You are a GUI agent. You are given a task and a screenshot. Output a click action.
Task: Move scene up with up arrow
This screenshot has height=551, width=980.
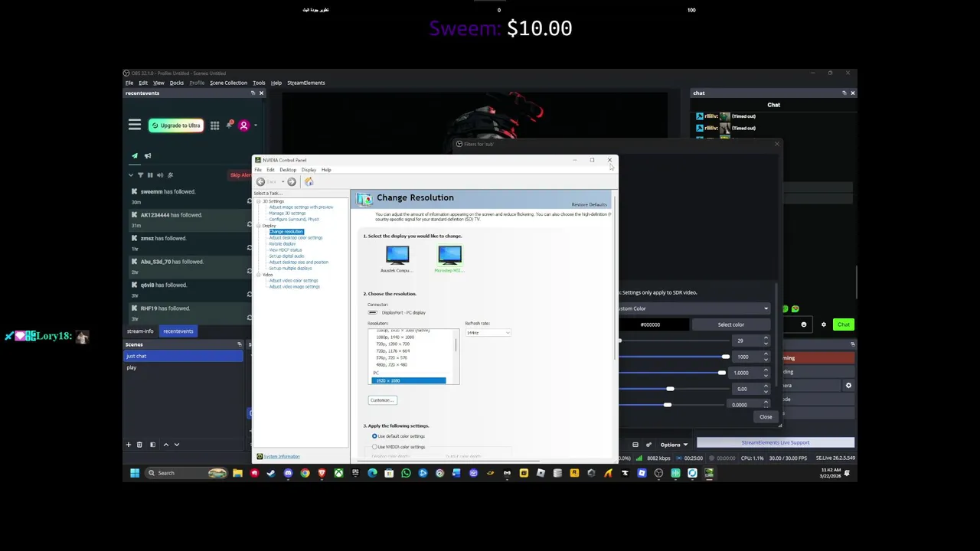click(x=166, y=445)
